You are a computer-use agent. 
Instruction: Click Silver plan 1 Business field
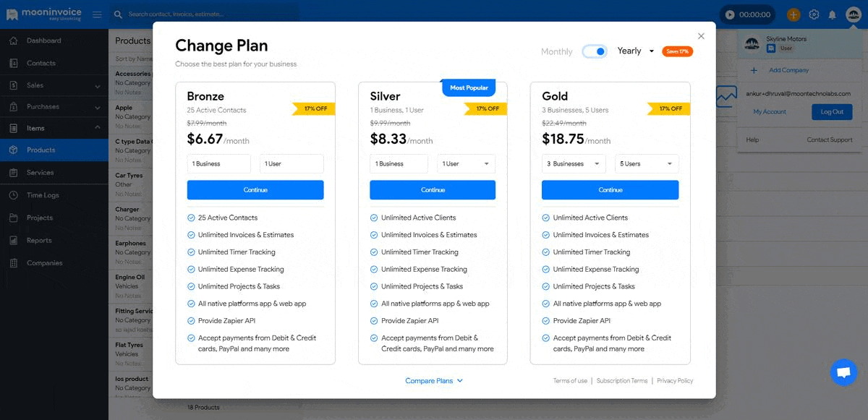click(399, 164)
